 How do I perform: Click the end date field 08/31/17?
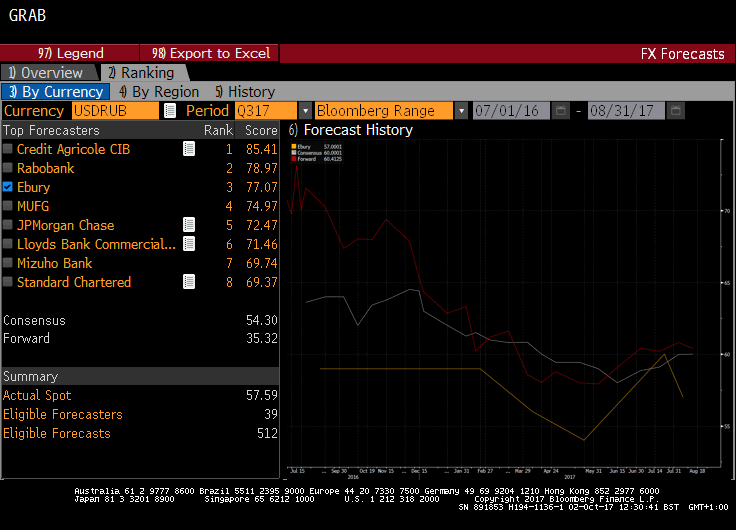coord(626,111)
